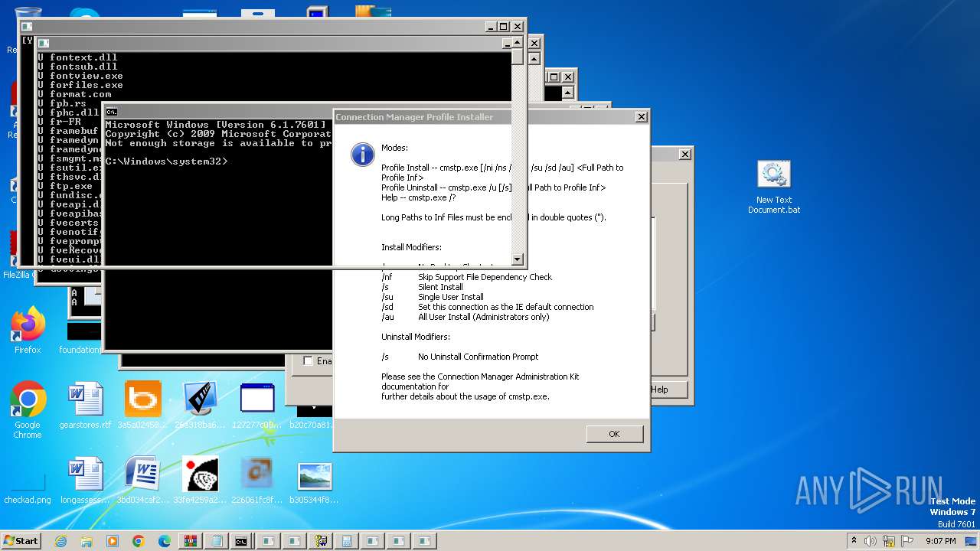This screenshot has height=551, width=980.
Task: Select the 33fe4259a2... desktop file
Action: (x=200, y=481)
